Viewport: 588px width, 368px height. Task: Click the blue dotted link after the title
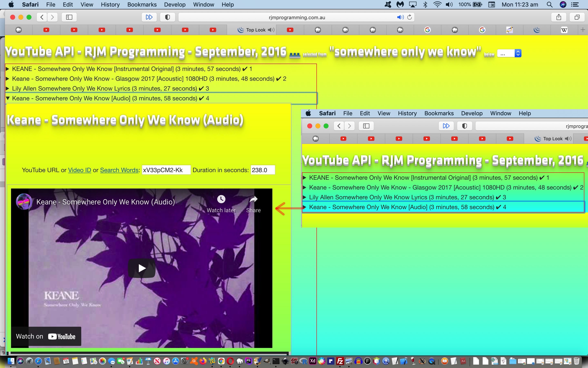[295, 55]
